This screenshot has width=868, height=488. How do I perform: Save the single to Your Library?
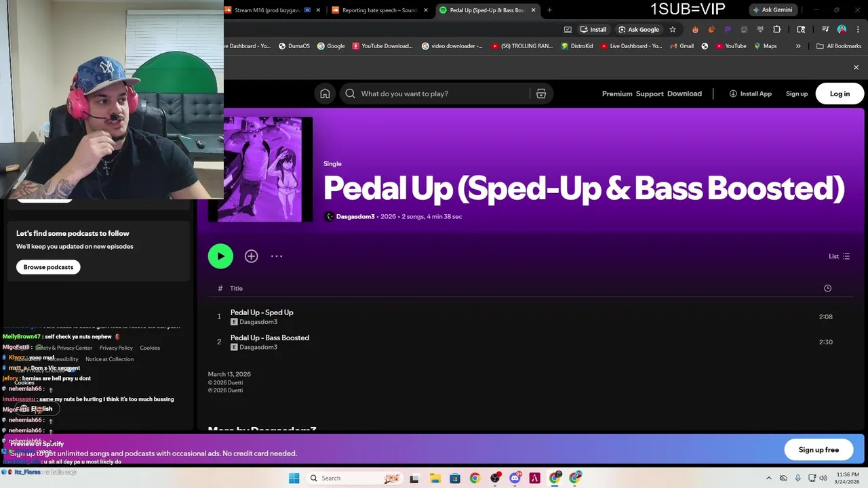pyautogui.click(x=252, y=256)
